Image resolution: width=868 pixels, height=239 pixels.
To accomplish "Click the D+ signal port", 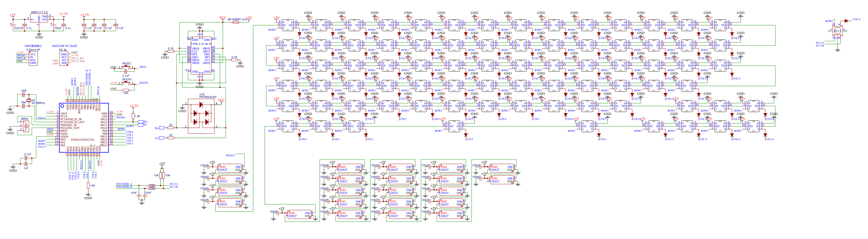I will (161, 128).
